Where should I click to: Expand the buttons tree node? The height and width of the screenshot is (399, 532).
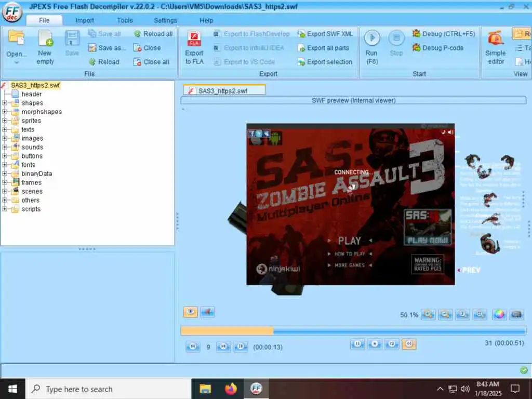tap(4, 156)
